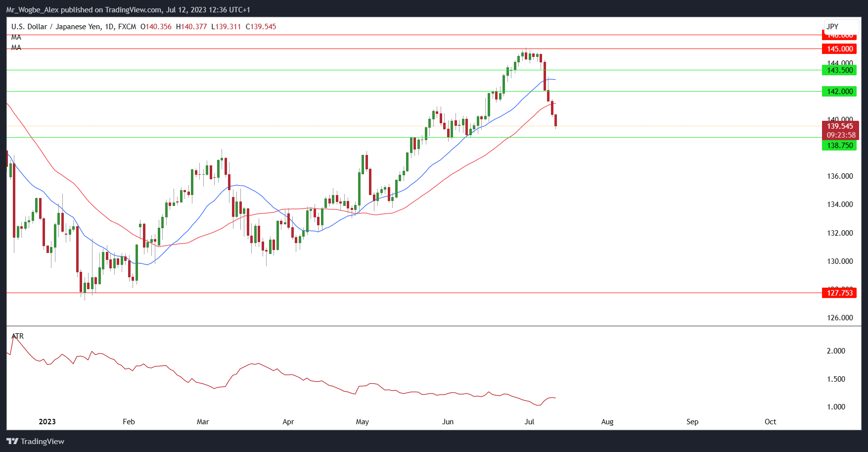Click the Apr label on time axis
Viewport: 868px width, 452px height.
tap(288, 422)
